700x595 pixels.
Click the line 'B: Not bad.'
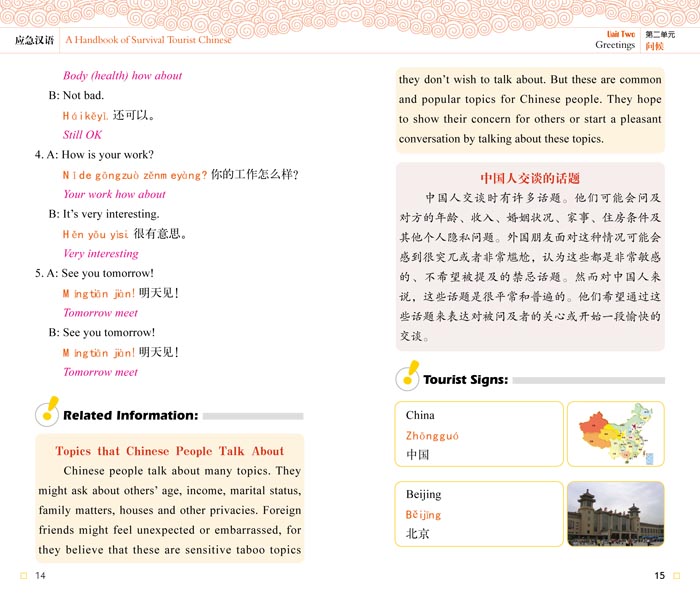(x=76, y=96)
